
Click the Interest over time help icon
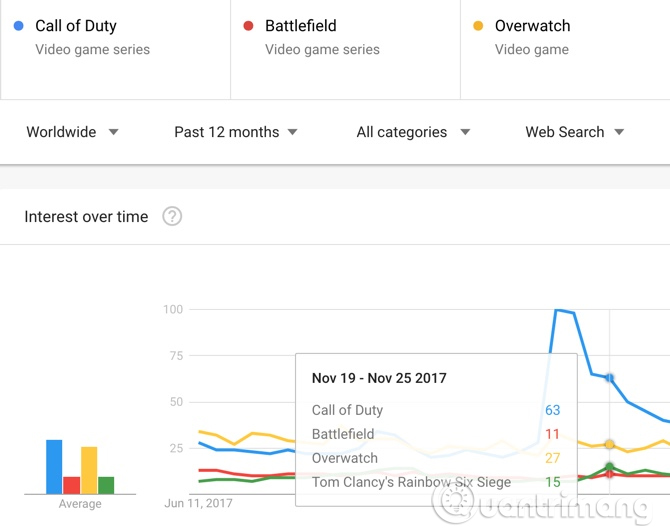pos(172,217)
